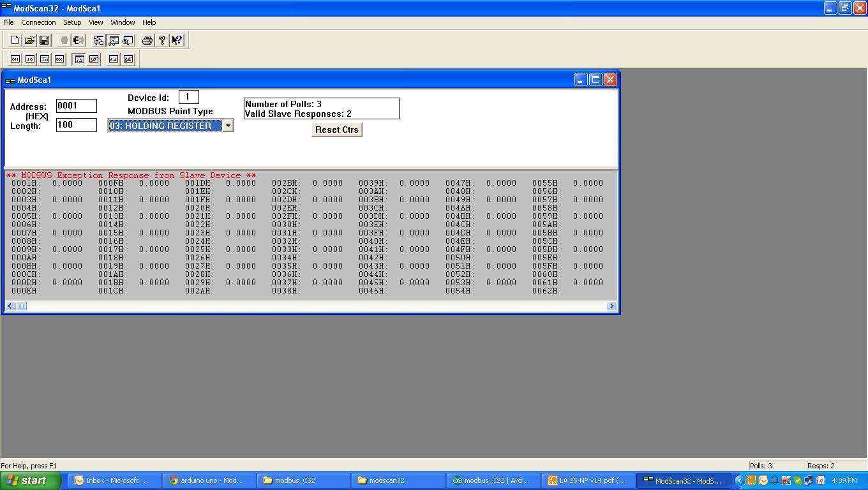Click the grayed connect plug icon
This screenshot has height=490, width=868.
click(64, 40)
